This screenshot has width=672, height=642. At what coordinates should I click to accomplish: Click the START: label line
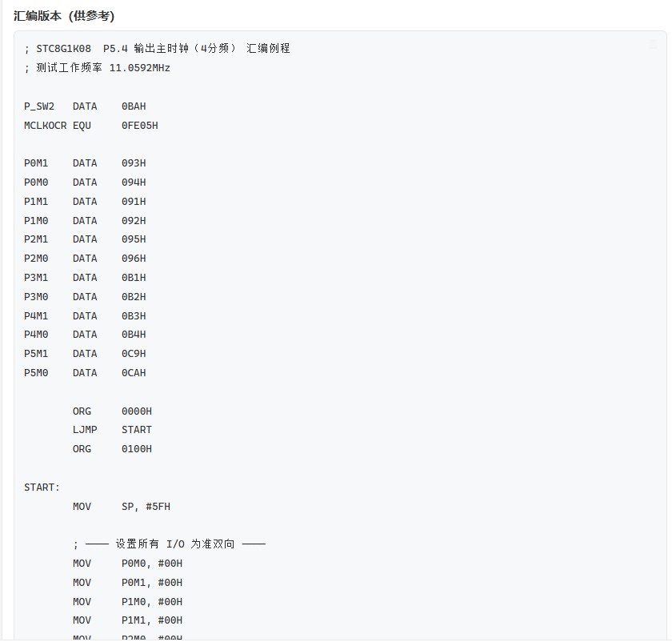pyautogui.click(x=42, y=488)
